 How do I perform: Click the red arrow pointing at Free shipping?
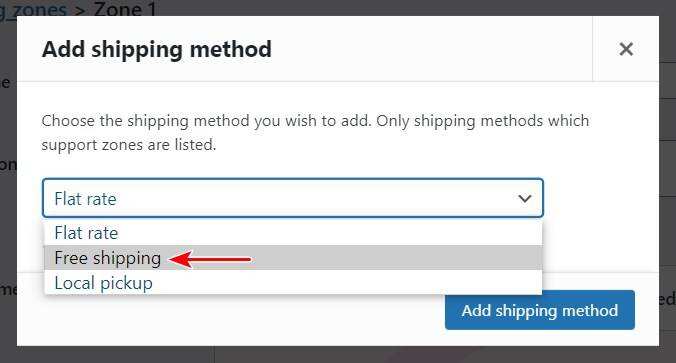pos(210,260)
